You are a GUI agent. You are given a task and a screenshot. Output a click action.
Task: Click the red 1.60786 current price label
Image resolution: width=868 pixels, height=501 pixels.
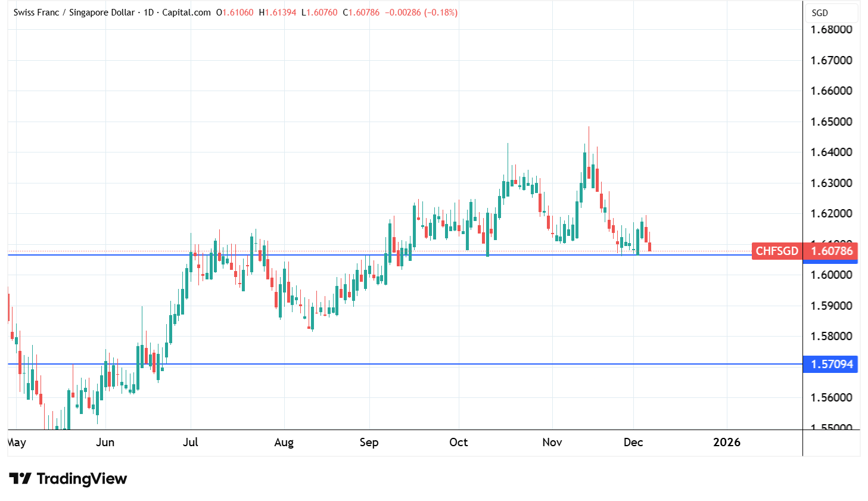(x=831, y=251)
